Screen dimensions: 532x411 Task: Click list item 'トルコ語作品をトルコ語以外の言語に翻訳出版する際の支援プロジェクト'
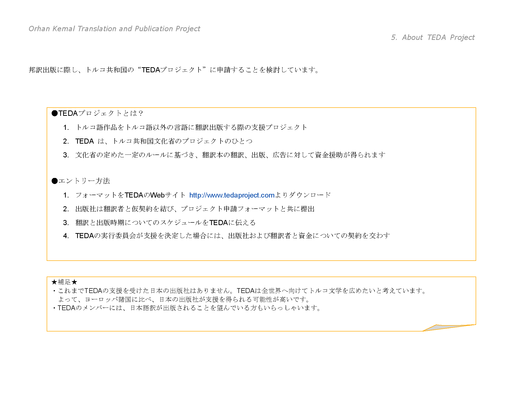pos(191,127)
